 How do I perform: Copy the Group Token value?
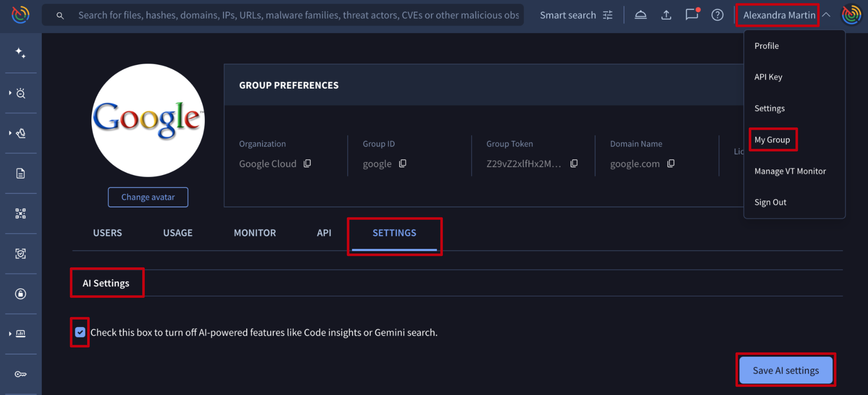[574, 164]
